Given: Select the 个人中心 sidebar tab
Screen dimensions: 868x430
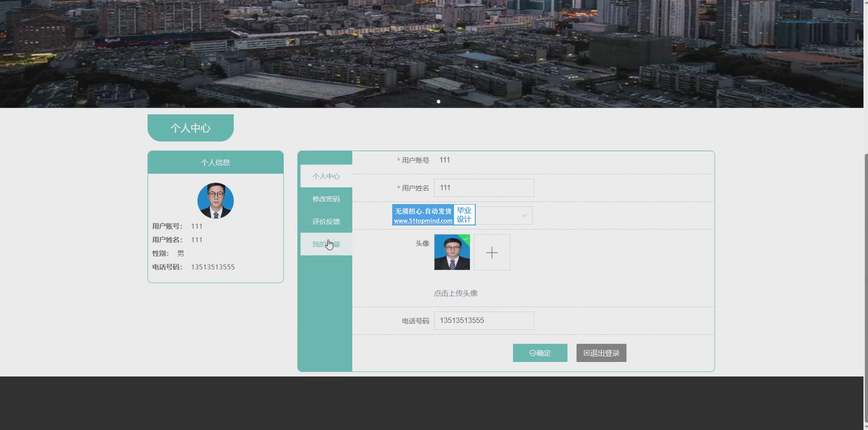Looking at the screenshot, I should click(x=326, y=176).
